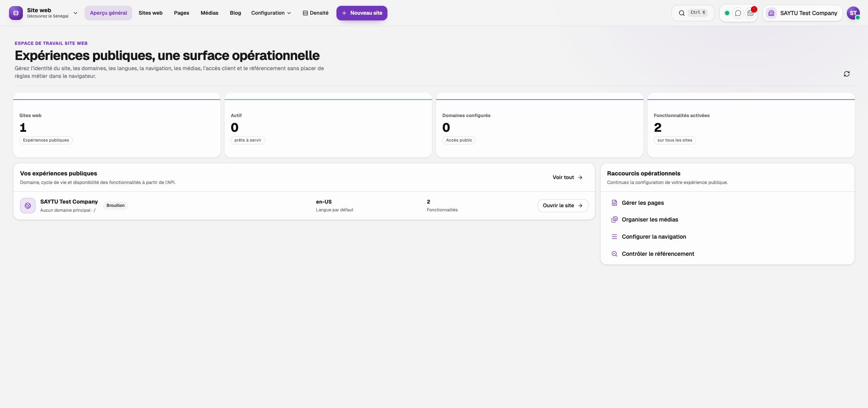Open the SAYTU Test Company switcher
The image size is (868, 408).
coord(803,13)
